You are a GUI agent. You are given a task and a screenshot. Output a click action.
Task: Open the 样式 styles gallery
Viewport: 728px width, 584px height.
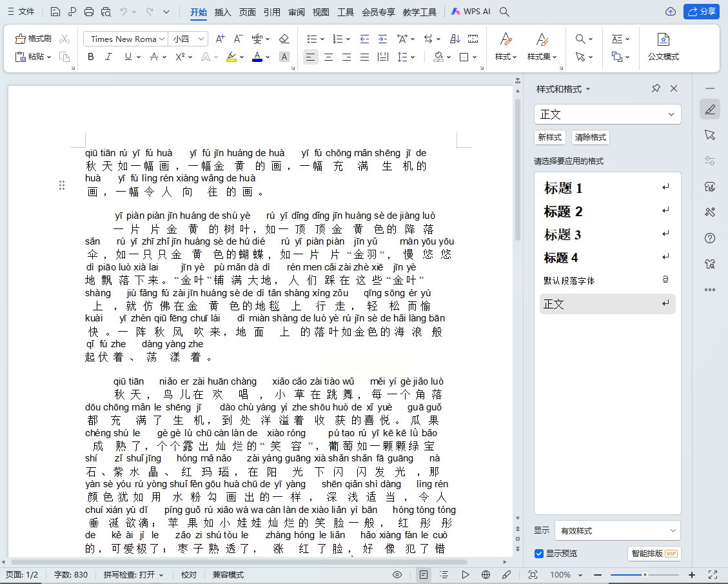(x=506, y=46)
